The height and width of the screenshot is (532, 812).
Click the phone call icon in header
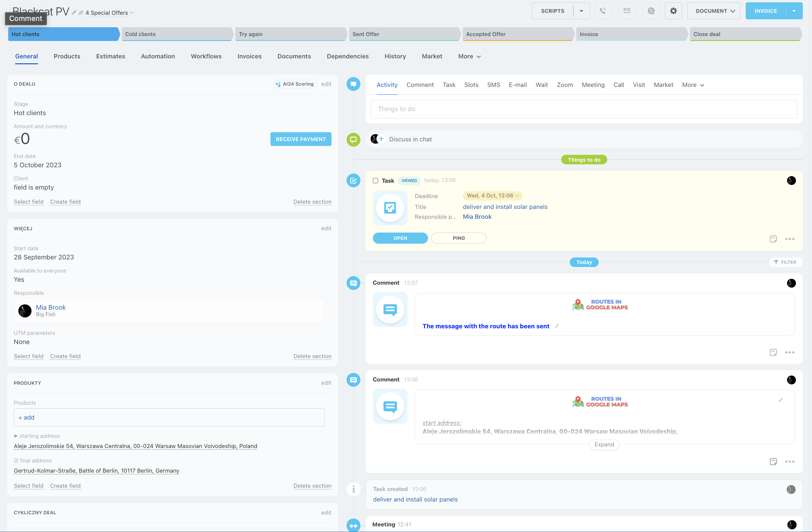(x=603, y=11)
